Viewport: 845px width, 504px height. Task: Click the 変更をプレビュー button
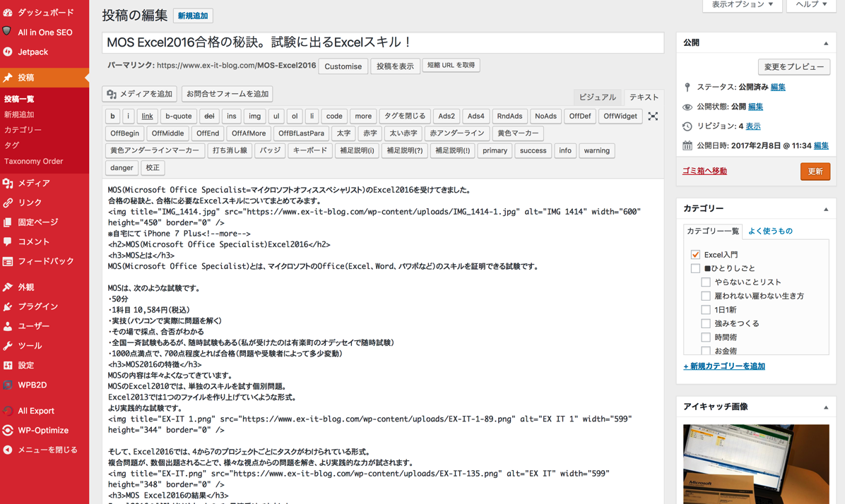(x=794, y=67)
